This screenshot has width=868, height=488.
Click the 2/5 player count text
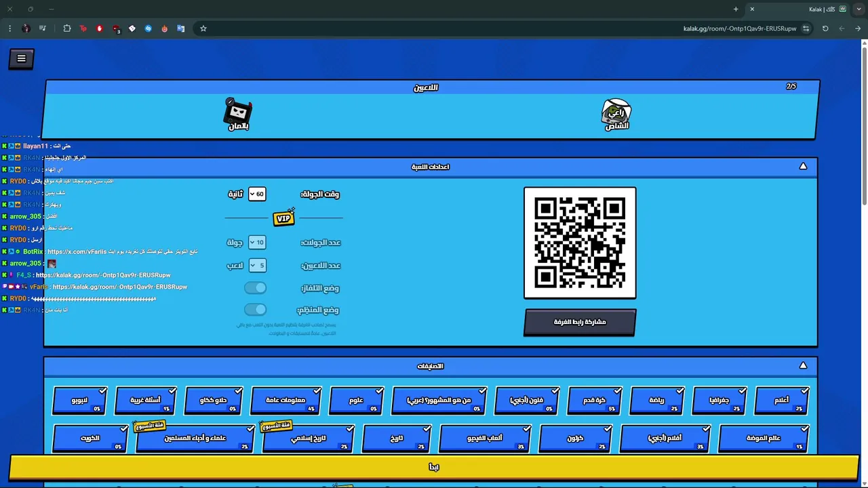click(x=791, y=87)
